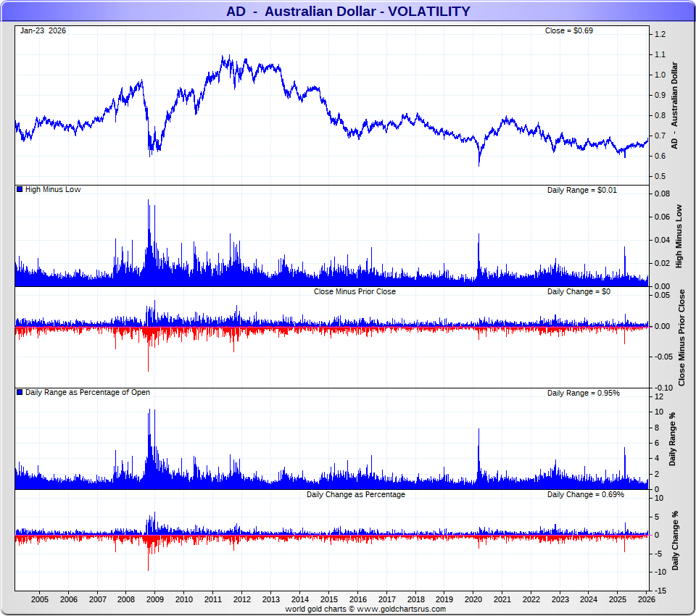
Task: Click the chart title 'AD - Australian Dollar - VOLATILITY'
Action: click(348, 11)
